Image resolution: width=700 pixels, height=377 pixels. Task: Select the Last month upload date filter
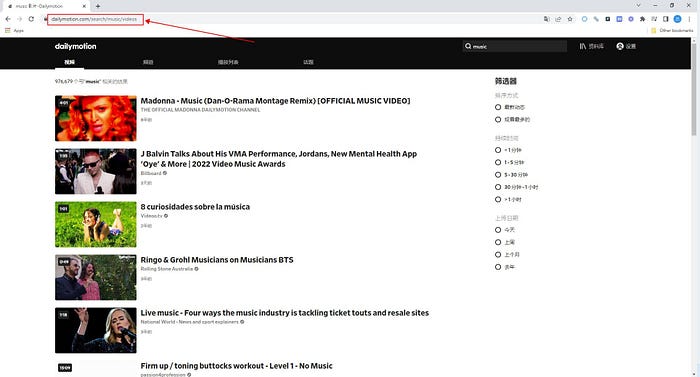498,255
